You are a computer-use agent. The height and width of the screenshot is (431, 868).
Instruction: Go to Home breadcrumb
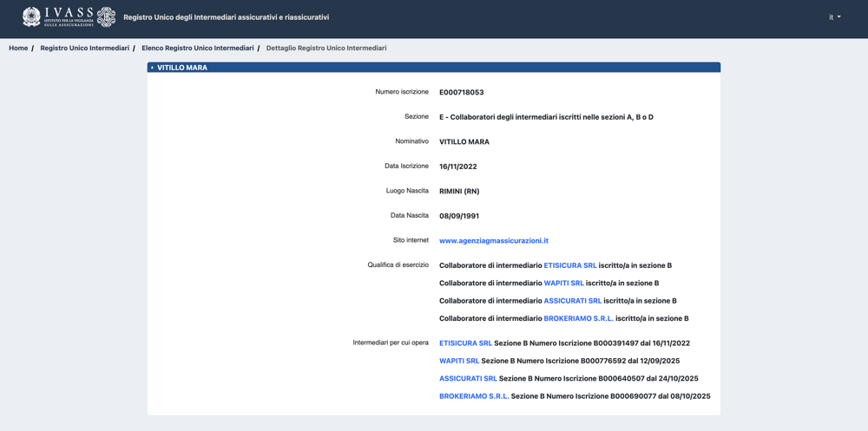coord(18,49)
